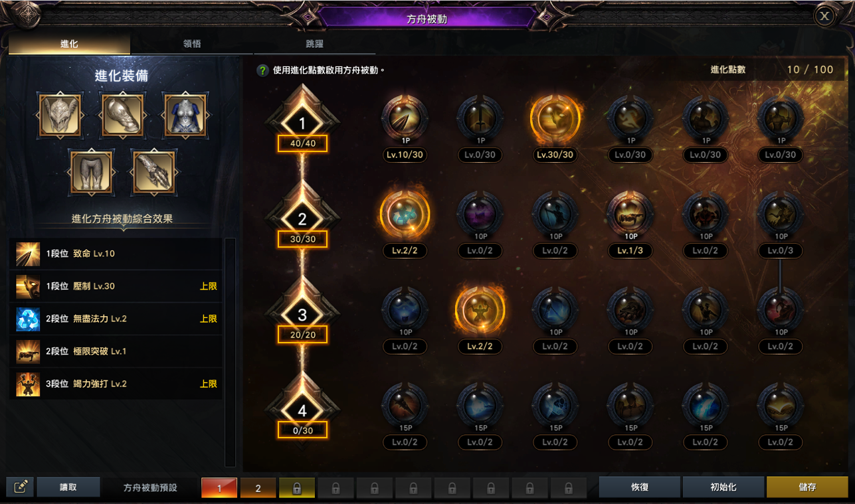Viewport: 855px width, 504px height.
Task: Select the pants evolution gear icon
Action: click(x=92, y=171)
